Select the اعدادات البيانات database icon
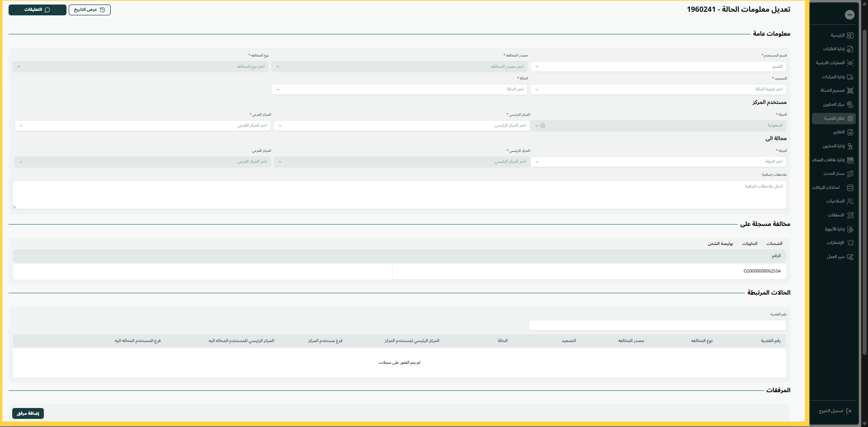The width and height of the screenshot is (868, 427). point(850,188)
